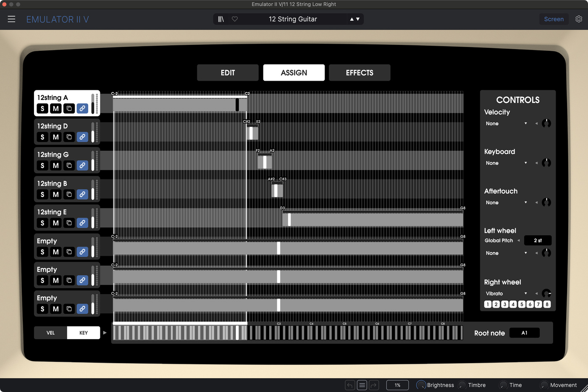
Task: Open the preset library browser icon
Action: (221, 19)
